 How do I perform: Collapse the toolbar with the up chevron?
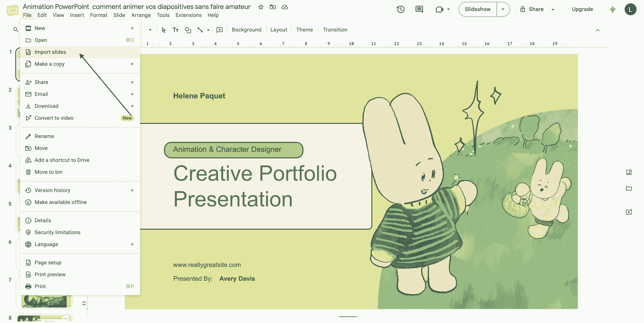597,30
